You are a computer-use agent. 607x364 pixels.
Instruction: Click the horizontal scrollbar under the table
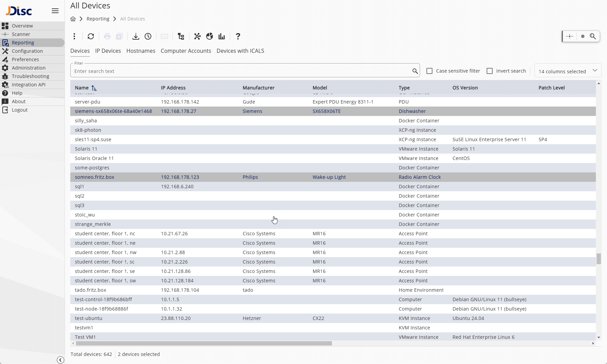point(203,343)
